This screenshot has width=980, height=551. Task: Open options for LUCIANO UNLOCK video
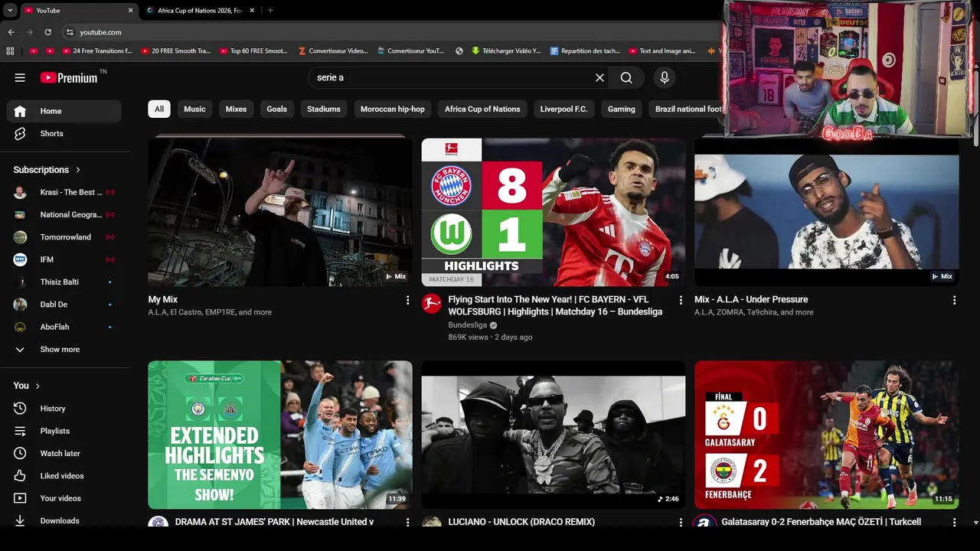tap(681, 522)
